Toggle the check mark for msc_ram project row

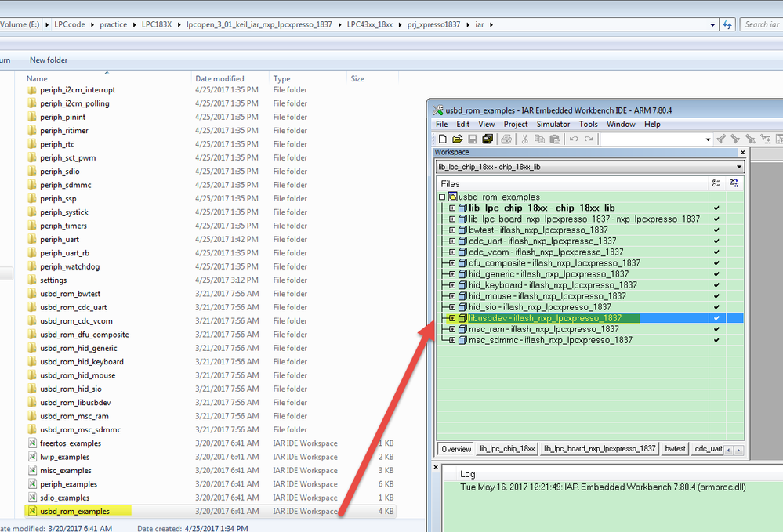point(716,329)
